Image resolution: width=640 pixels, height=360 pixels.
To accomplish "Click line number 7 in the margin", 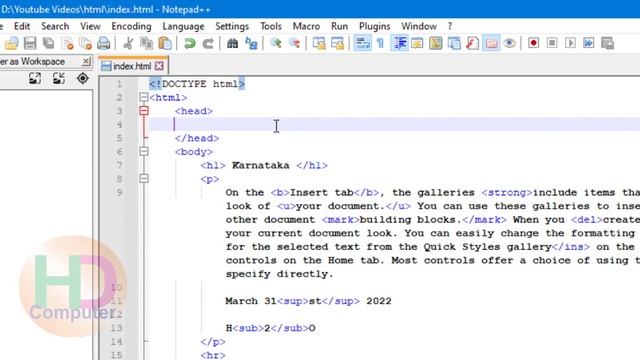I will 119,165.
